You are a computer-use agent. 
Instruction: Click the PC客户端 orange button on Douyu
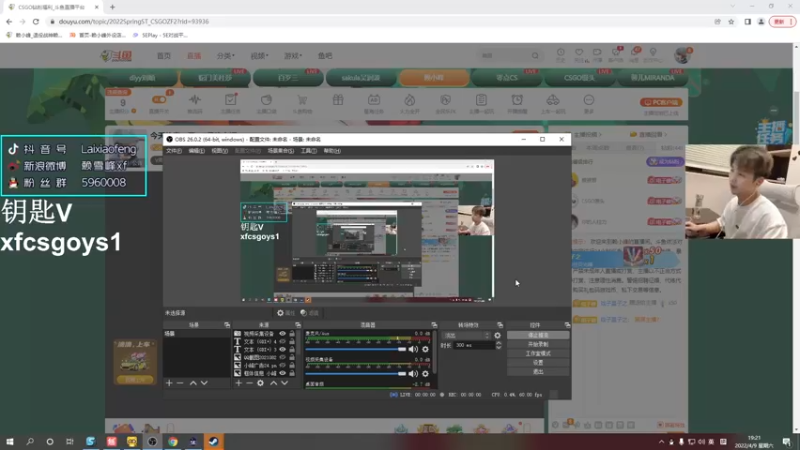661,103
